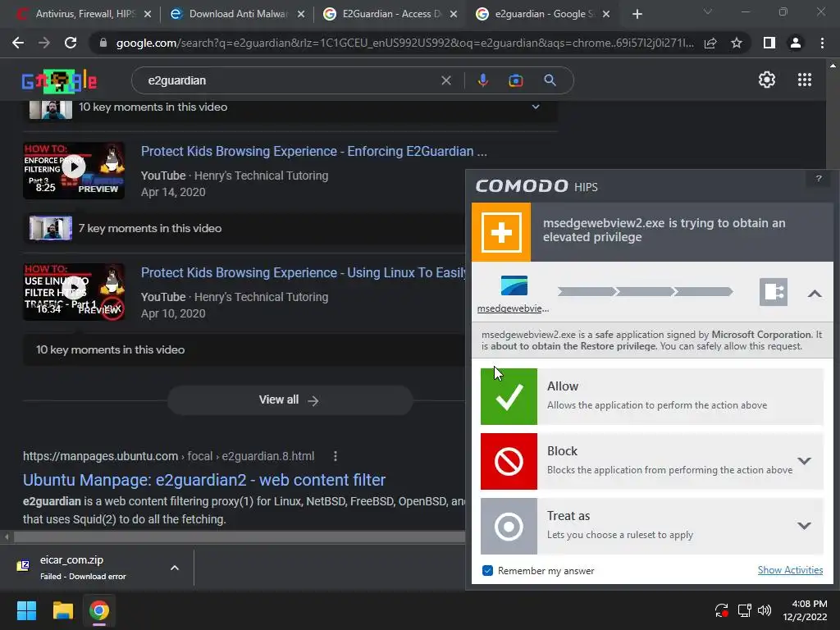Click the gray Treat as icon
The image size is (840, 630).
pyautogui.click(x=509, y=526)
